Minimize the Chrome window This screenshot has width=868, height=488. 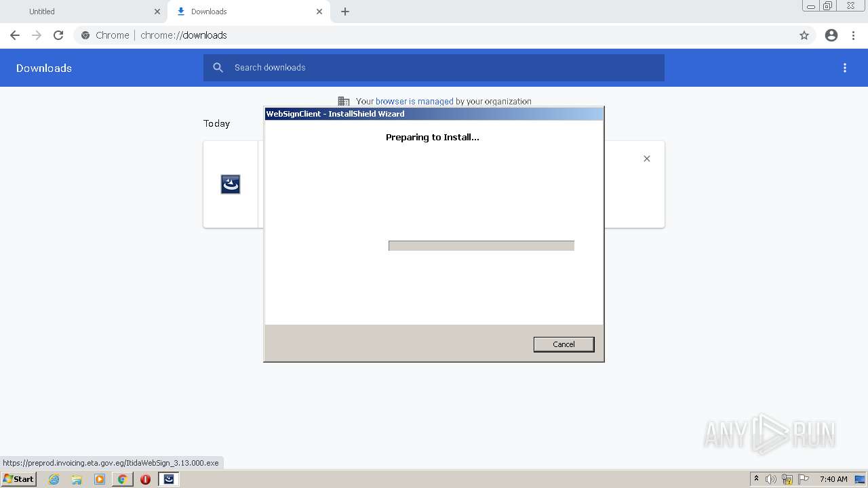pyautogui.click(x=811, y=6)
